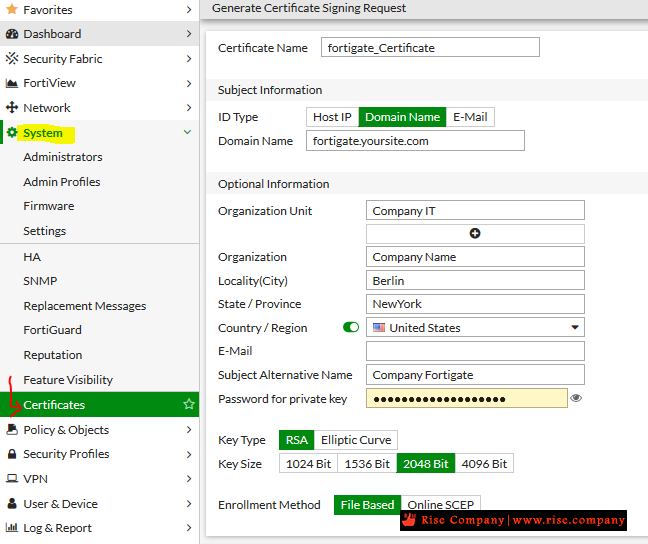Toggle the Country / Region switch
This screenshot has height=544, width=648.
[x=351, y=327]
